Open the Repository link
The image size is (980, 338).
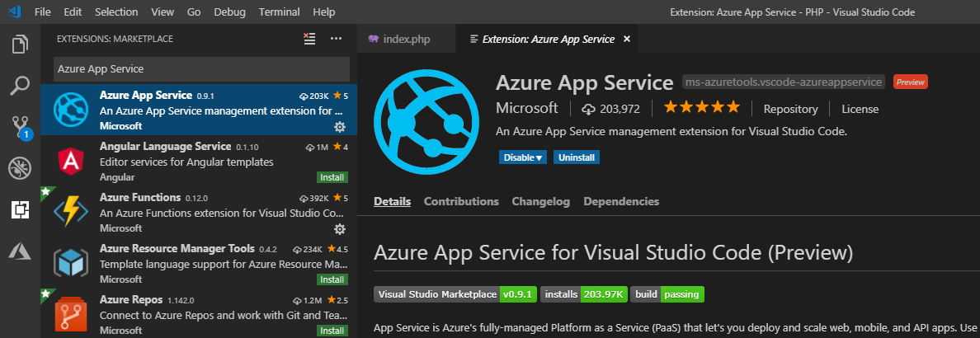tap(790, 109)
